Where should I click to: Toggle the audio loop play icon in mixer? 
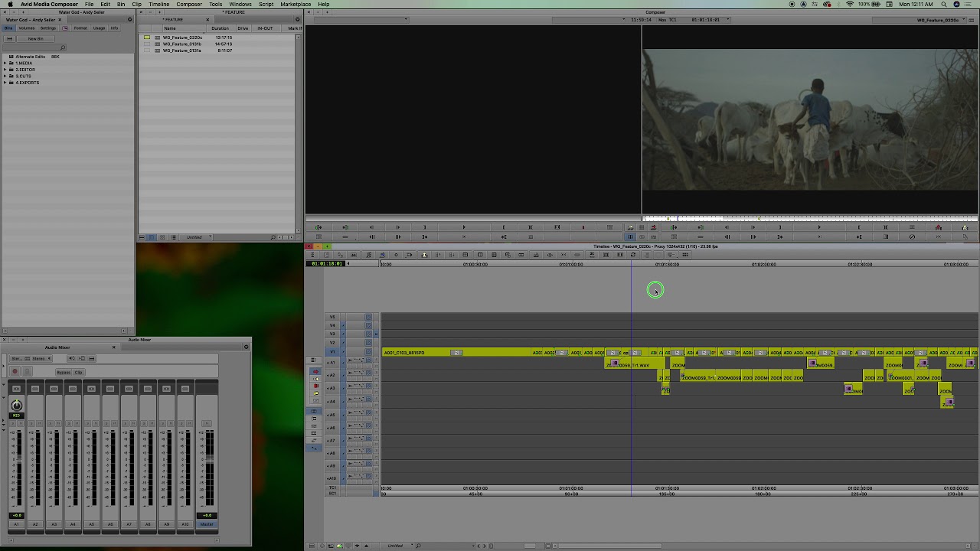coord(72,358)
